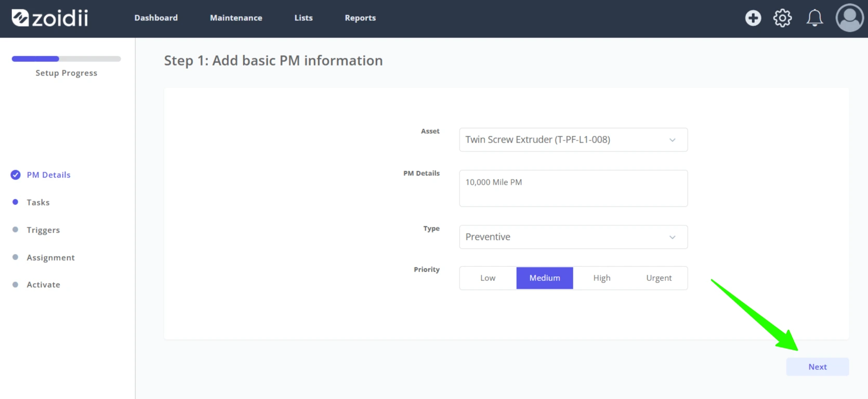Go to the PM Details step
868x399 pixels.
48,175
